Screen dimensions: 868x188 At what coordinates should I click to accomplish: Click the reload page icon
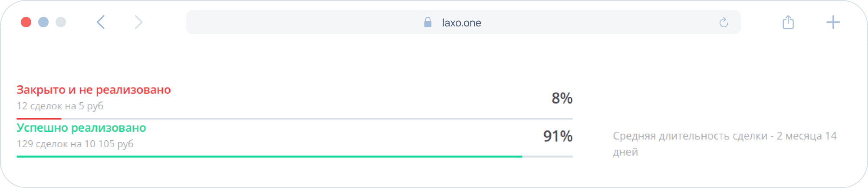click(x=723, y=23)
